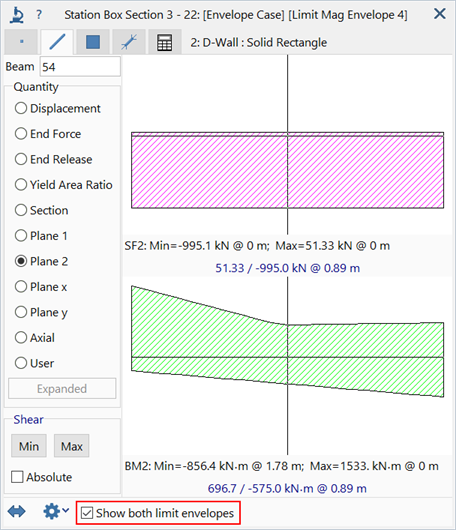Select the Plane 1 radio option
The width and height of the screenshot is (456, 530).
click(41, 236)
